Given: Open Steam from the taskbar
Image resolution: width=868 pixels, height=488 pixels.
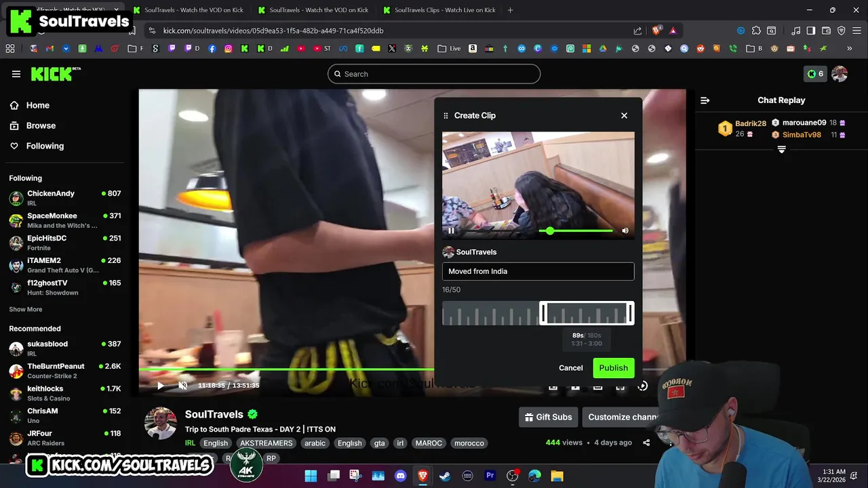Looking at the screenshot, I should 445,476.
